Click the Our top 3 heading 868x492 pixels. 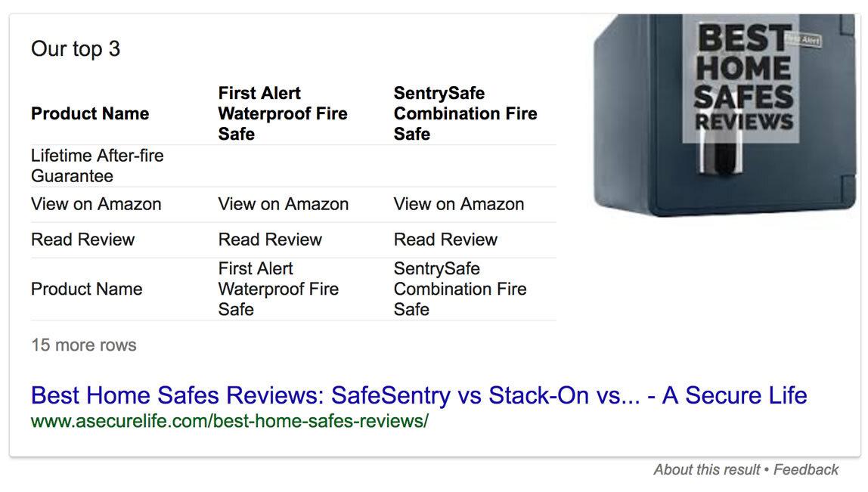tap(76, 49)
